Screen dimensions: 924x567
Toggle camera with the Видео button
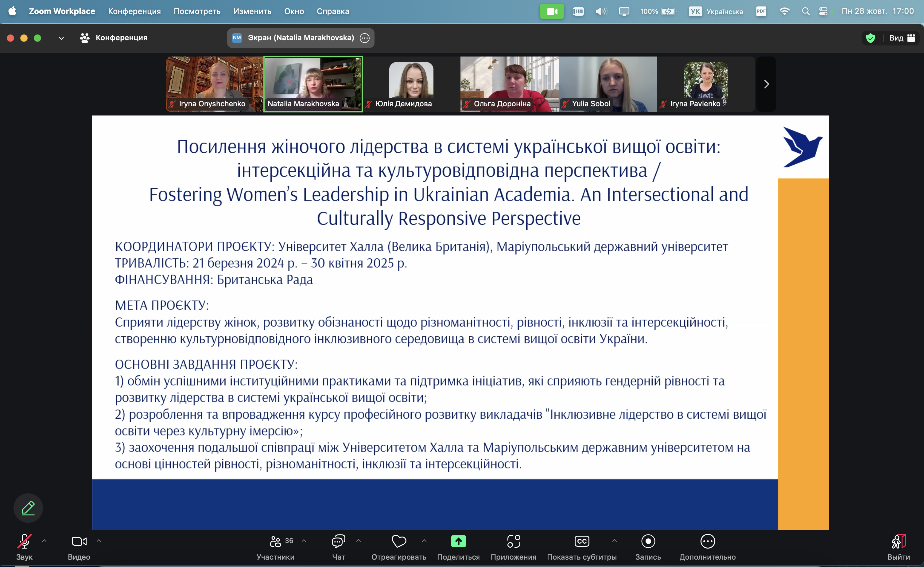(79, 547)
